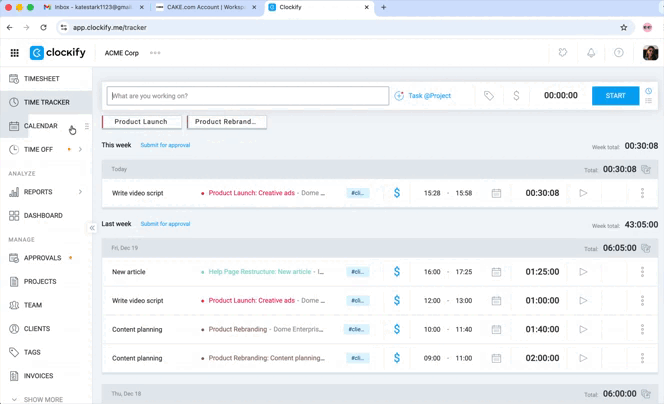Viewport: 664px width, 404px height.
Task: Go to Dashboard in the sidebar
Action: pos(43,216)
